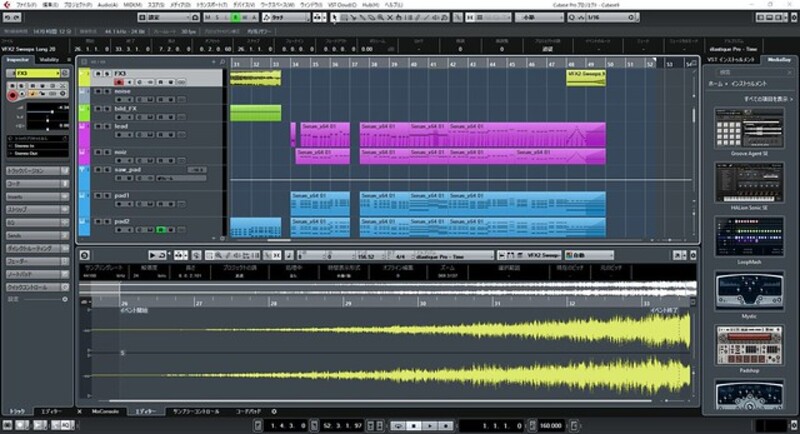Click the VFX2 Sweeps clip at bar 48
This screenshot has width=800, height=434.
coord(586,78)
